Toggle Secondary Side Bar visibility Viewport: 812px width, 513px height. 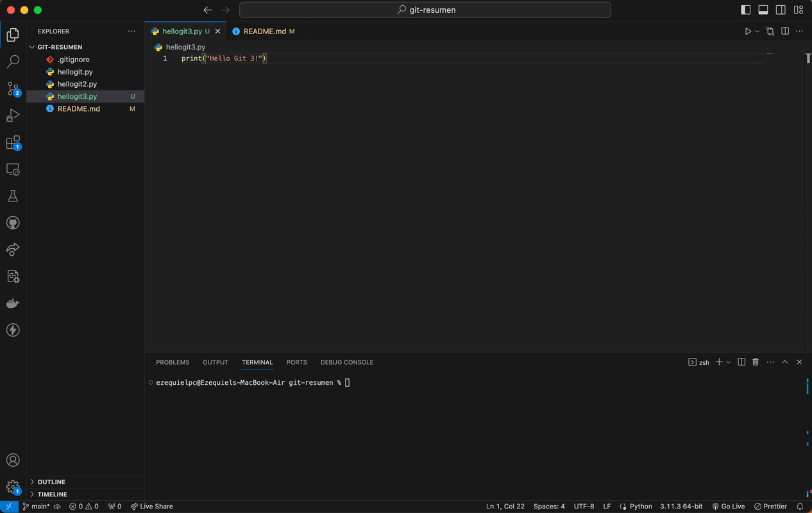click(x=781, y=10)
